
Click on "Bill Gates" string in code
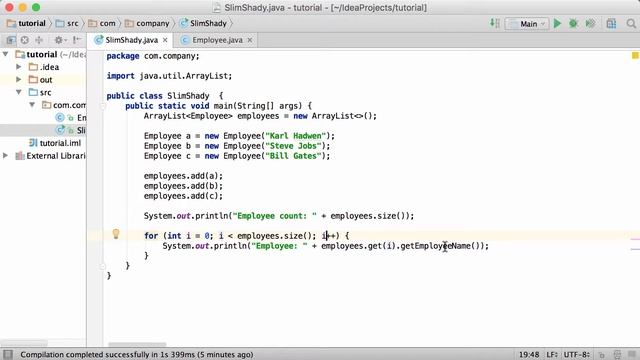[x=293, y=156]
